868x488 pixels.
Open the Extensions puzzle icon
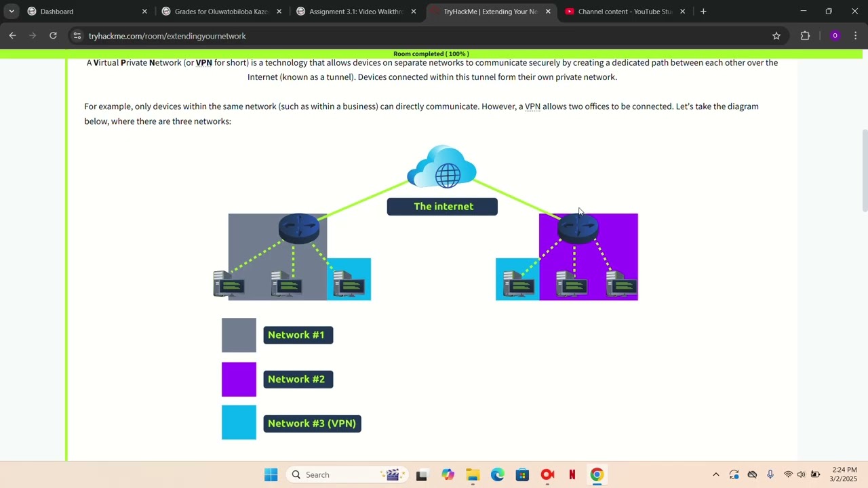click(x=805, y=36)
